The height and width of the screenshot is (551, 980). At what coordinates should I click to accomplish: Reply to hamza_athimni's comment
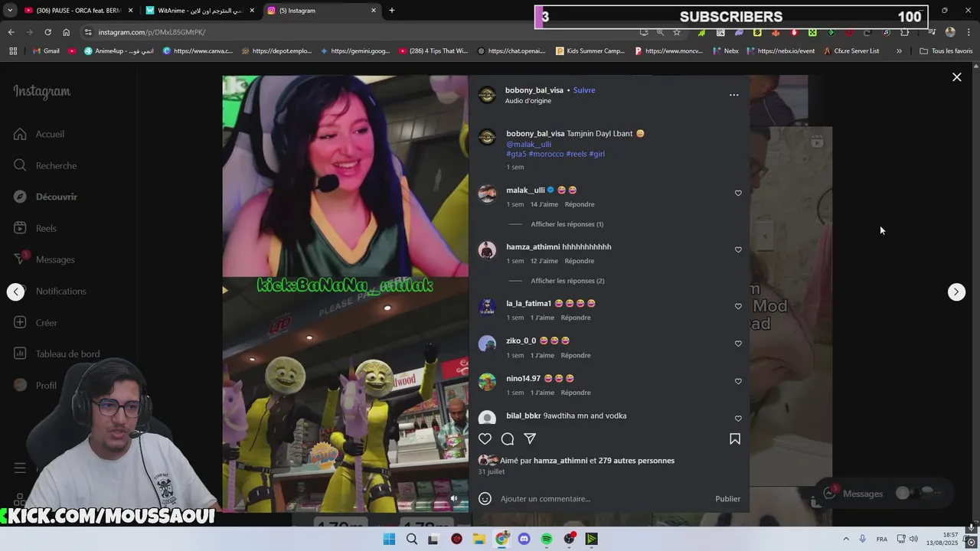coord(580,261)
